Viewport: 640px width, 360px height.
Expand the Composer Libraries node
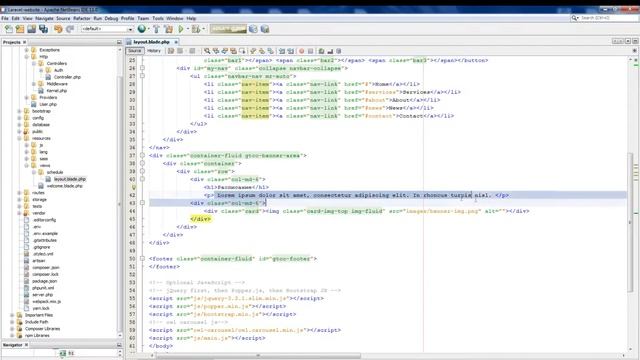tap(12, 329)
